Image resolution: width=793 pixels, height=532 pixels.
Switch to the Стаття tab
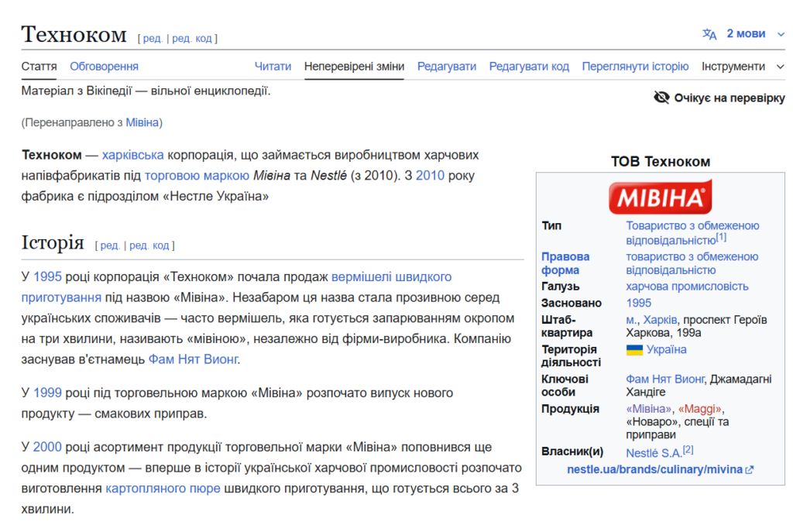click(x=39, y=67)
